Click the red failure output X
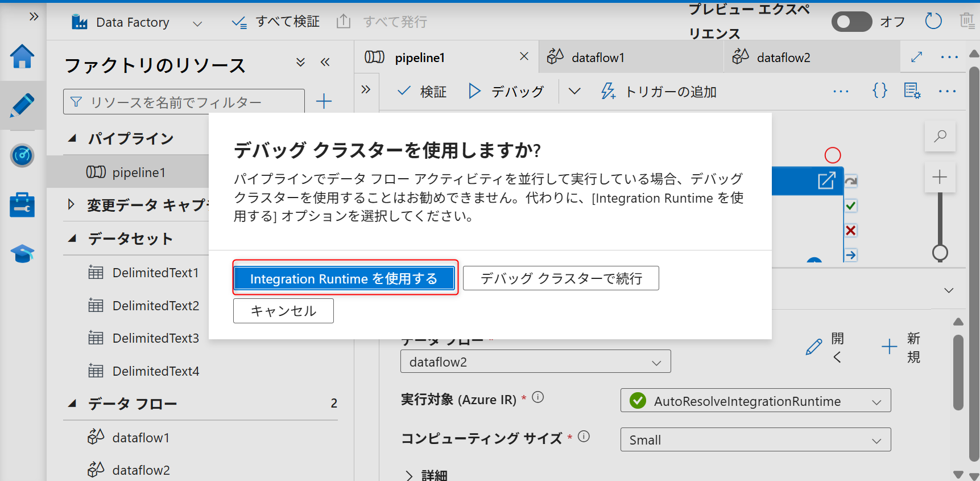980x481 pixels. coord(851,231)
